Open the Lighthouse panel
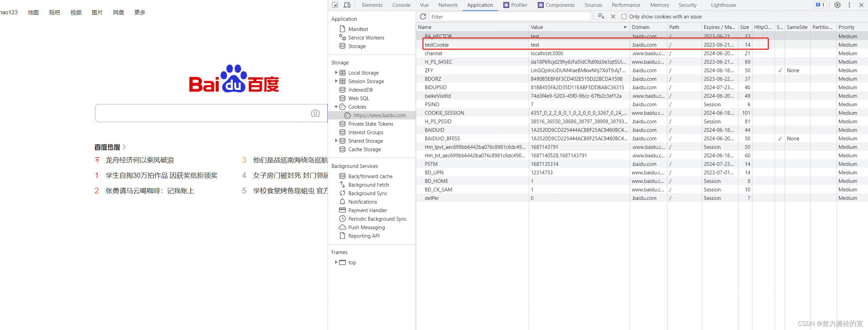 point(723,5)
